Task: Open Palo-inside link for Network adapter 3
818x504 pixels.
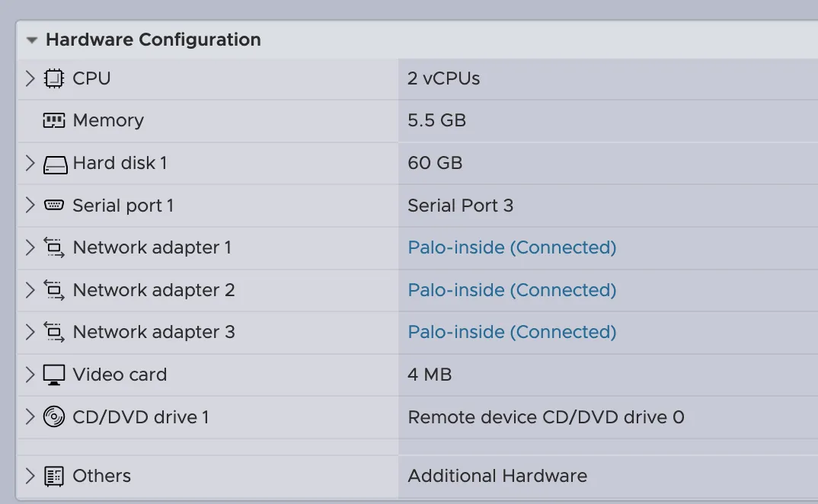Action: click(x=512, y=332)
